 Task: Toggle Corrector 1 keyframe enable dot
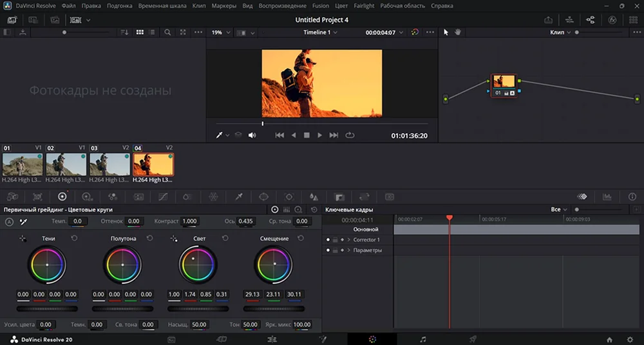(x=328, y=240)
